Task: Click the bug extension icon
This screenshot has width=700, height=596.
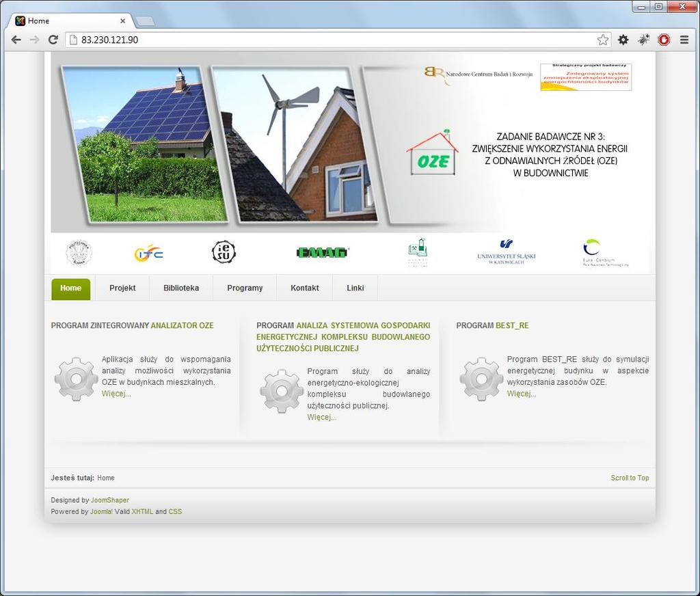Action: (x=643, y=40)
